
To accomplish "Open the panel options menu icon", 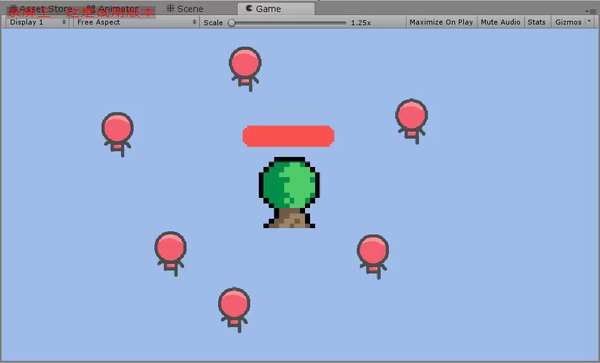I will tap(592, 11).
